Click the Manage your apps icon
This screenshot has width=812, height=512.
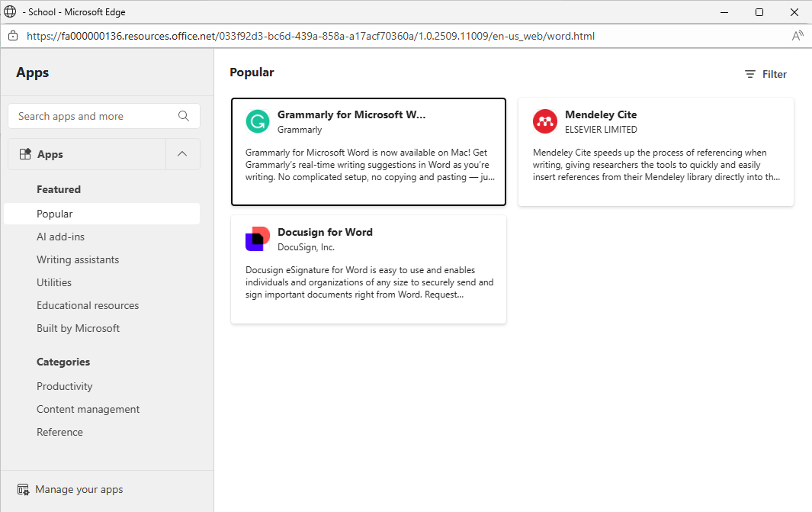tap(23, 490)
